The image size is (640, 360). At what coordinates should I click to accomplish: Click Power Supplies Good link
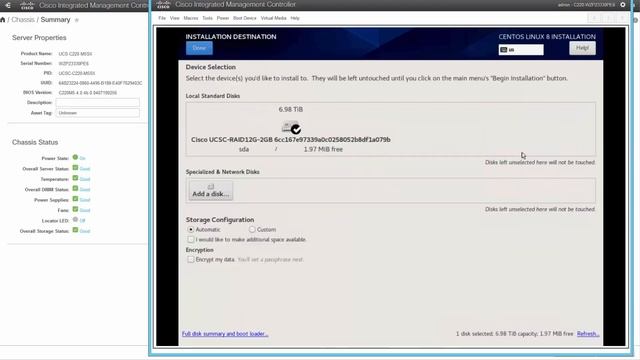click(85, 200)
